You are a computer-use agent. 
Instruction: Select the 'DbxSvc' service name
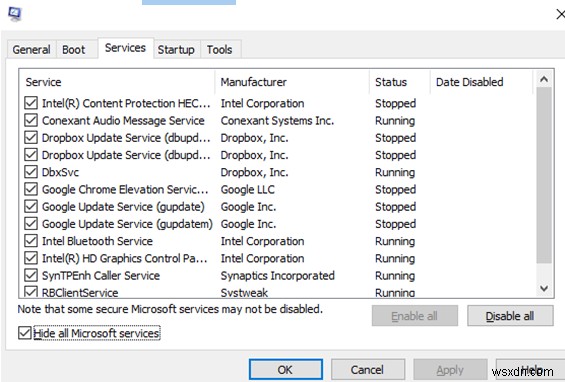pyautogui.click(x=60, y=172)
